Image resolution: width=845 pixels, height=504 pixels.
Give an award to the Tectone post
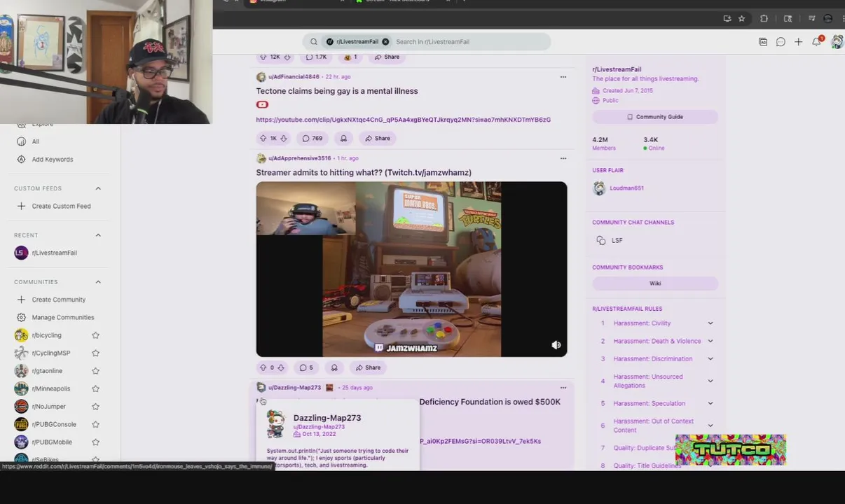click(x=343, y=139)
